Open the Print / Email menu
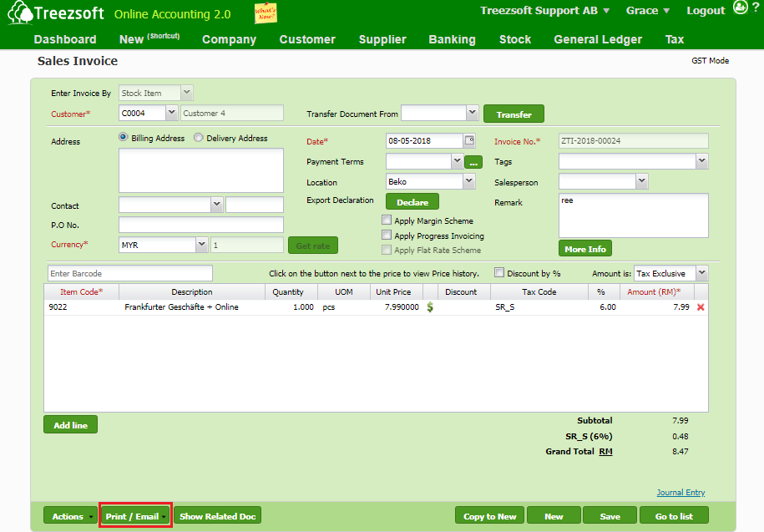Screen dimensions: 764x532 click(x=135, y=515)
